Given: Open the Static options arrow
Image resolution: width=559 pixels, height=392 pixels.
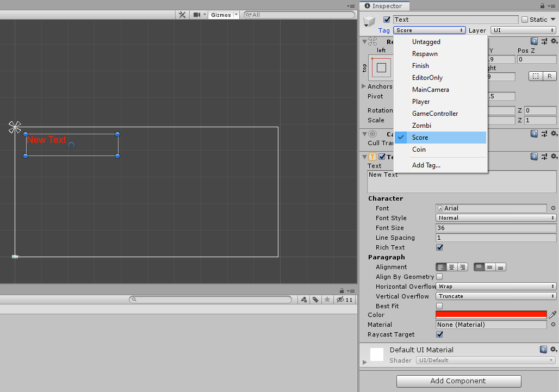Looking at the screenshot, I should coord(553,19).
